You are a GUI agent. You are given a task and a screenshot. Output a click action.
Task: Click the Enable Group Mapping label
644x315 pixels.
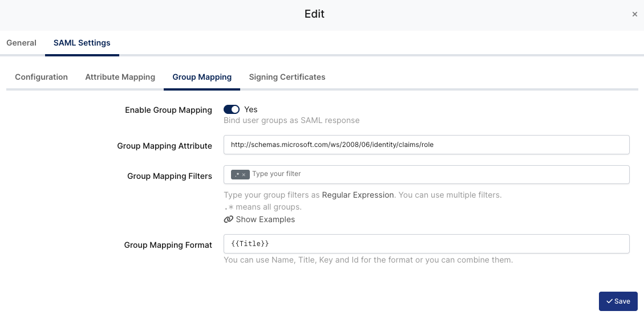pyautogui.click(x=168, y=110)
